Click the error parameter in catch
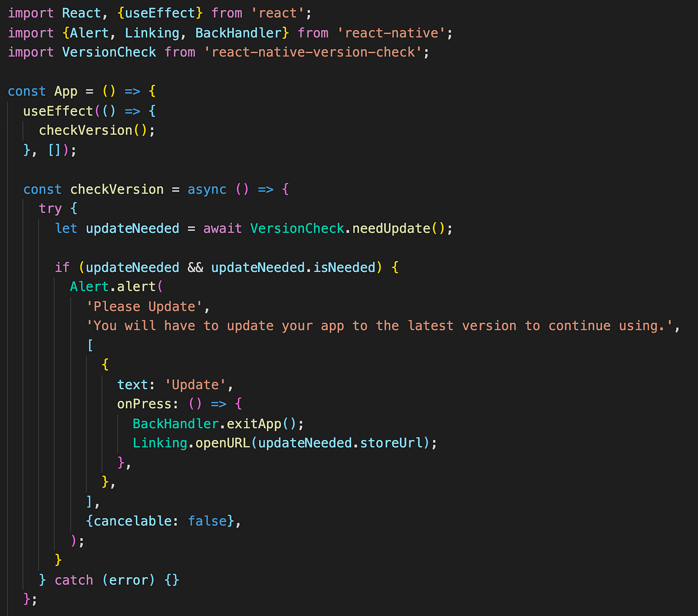The height and width of the screenshot is (616, 698). click(128, 580)
